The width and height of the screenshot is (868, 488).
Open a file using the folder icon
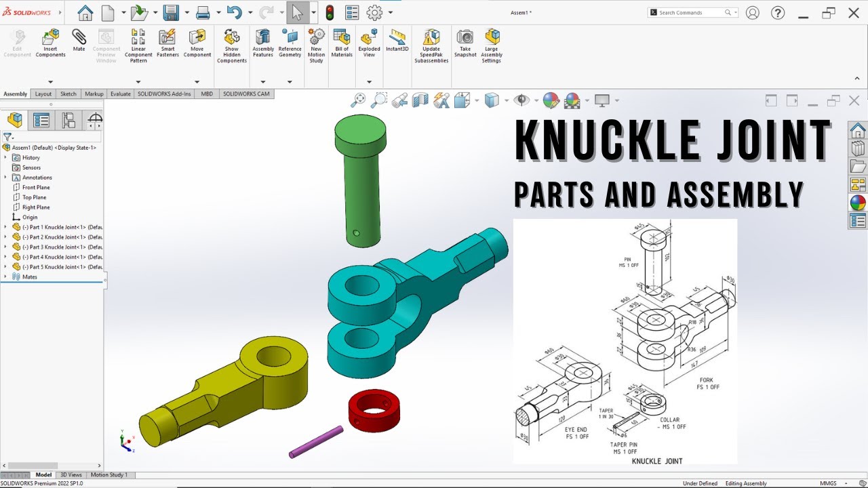(x=138, y=12)
